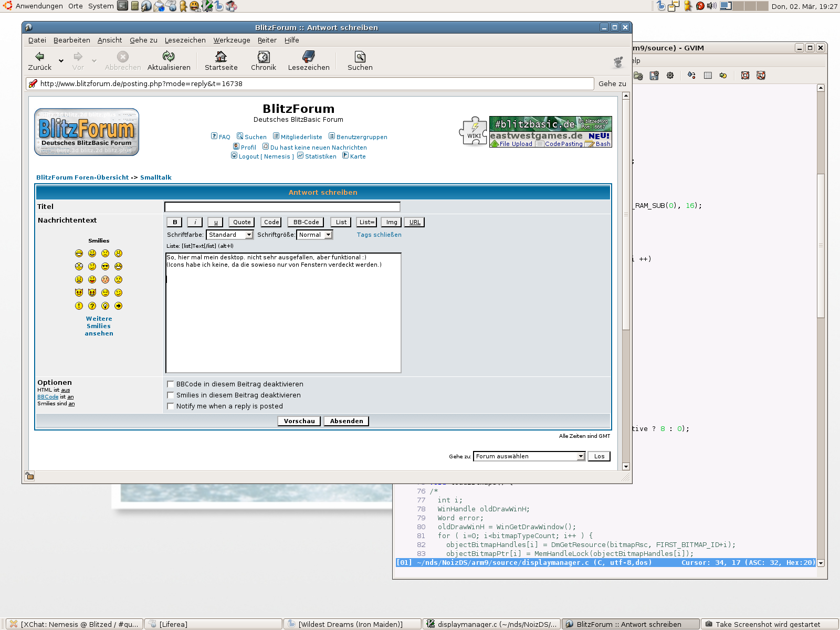Open the 'Forum auswählen' dropdown
The height and width of the screenshot is (630, 840).
click(529, 456)
